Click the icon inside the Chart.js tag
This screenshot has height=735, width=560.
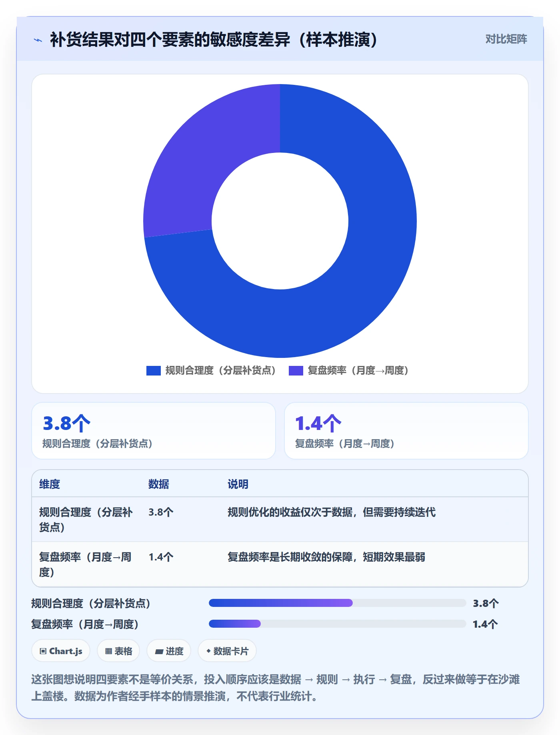(x=43, y=651)
